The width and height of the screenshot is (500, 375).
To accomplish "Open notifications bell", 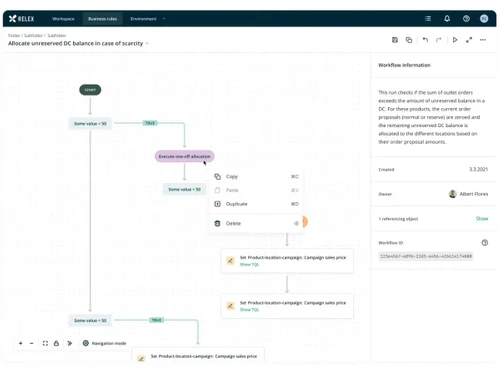I will click(x=447, y=19).
